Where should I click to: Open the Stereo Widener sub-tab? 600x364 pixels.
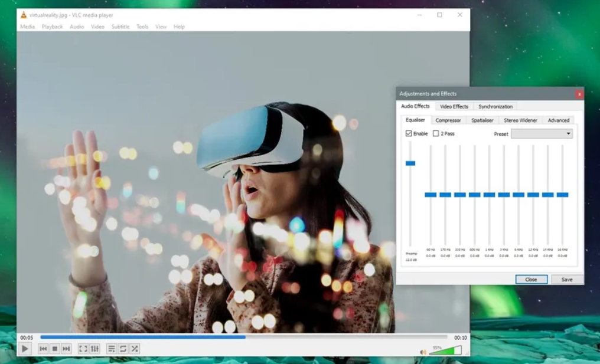click(x=520, y=120)
